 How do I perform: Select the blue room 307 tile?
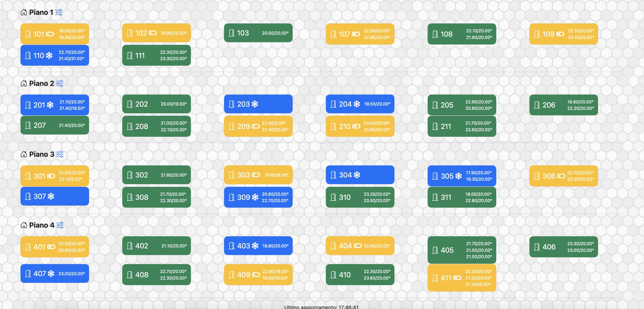tap(55, 196)
